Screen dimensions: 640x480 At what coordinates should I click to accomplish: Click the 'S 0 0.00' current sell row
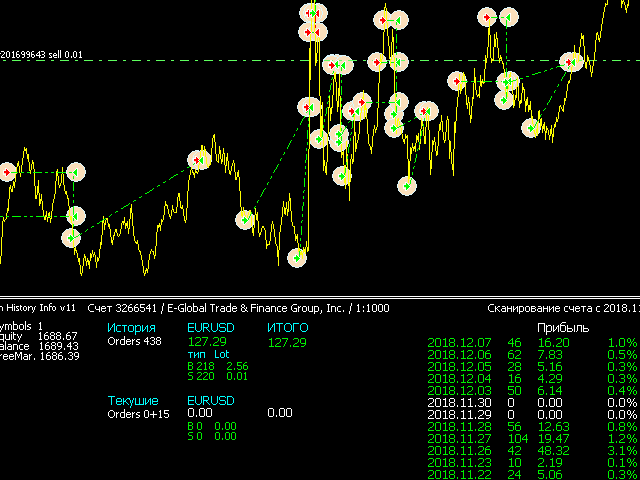(212, 436)
